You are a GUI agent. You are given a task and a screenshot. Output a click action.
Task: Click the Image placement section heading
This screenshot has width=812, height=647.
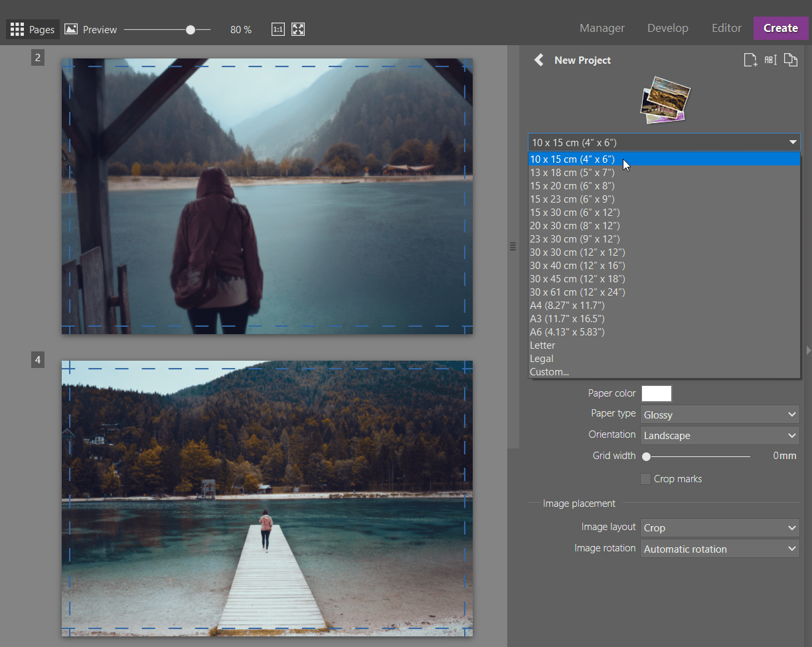579,504
